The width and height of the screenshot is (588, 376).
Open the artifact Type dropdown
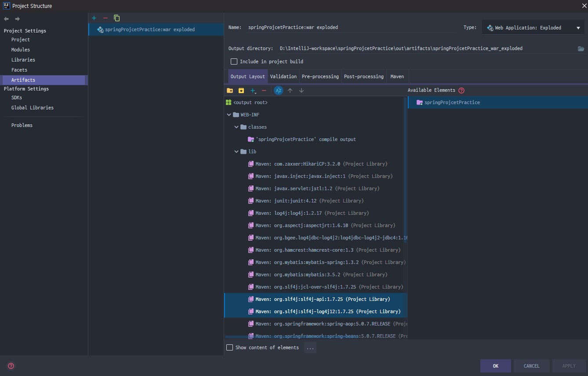coord(534,28)
